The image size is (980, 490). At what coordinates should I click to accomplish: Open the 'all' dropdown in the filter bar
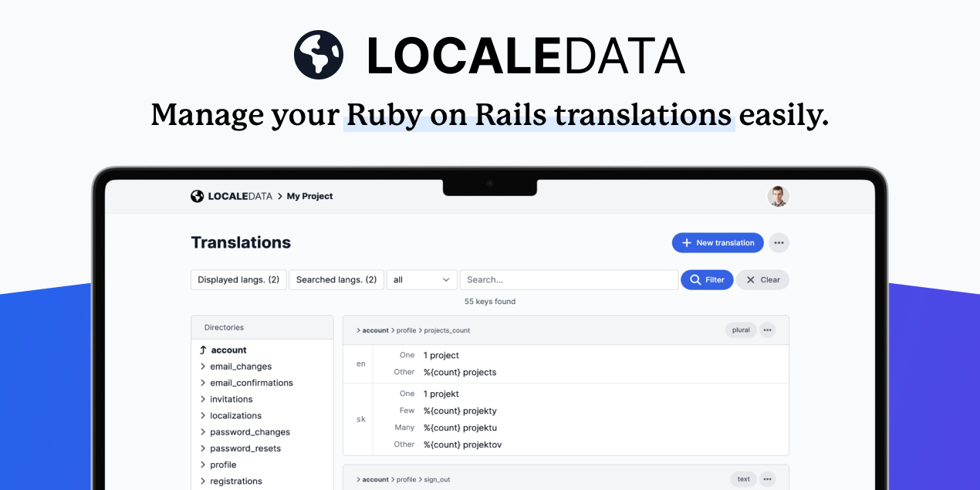tap(421, 279)
